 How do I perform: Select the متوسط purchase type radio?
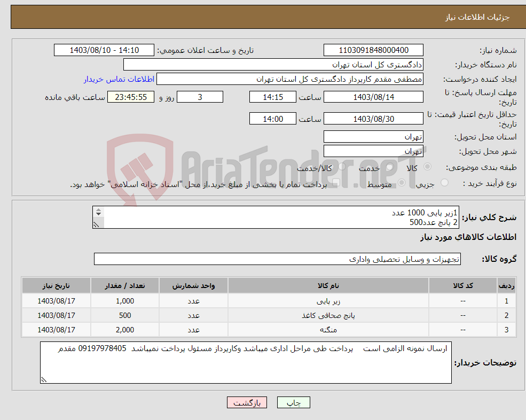tap(402, 183)
